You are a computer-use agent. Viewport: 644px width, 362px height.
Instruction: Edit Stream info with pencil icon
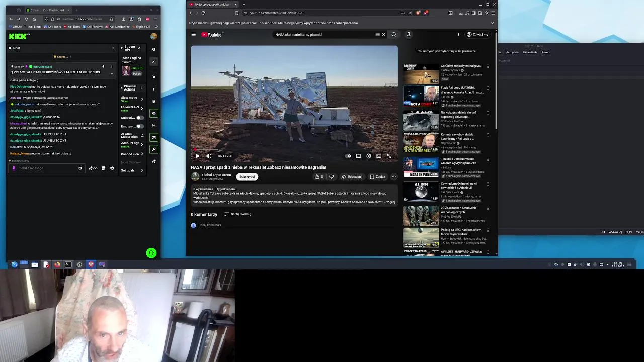click(x=139, y=48)
